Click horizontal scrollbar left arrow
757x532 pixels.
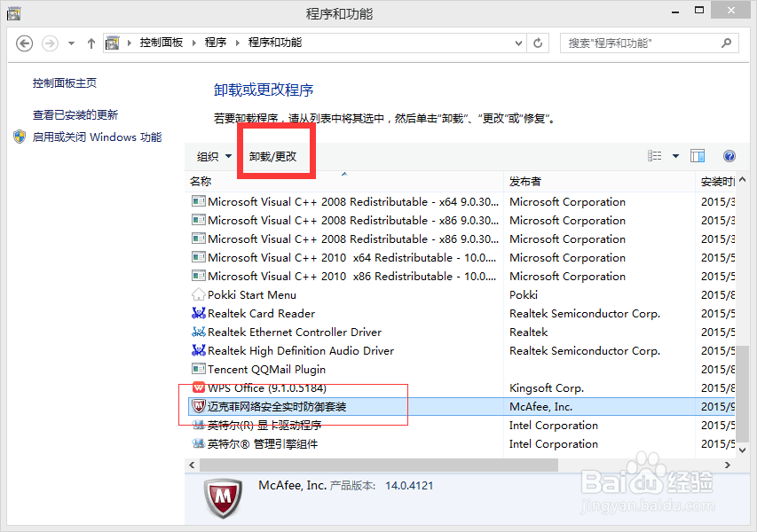point(193,465)
